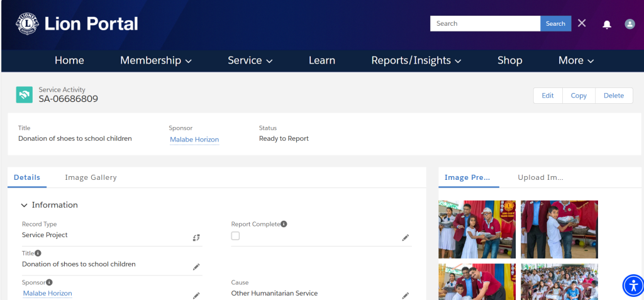This screenshot has height=300, width=644.
Task: Show info tooltip beside Title label
Action: tap(38, 253)
